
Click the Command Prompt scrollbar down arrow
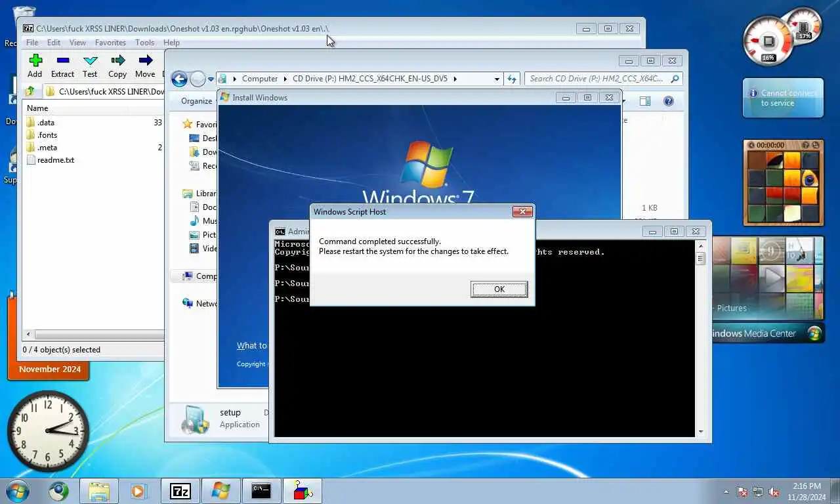click(x=700, y=431)
